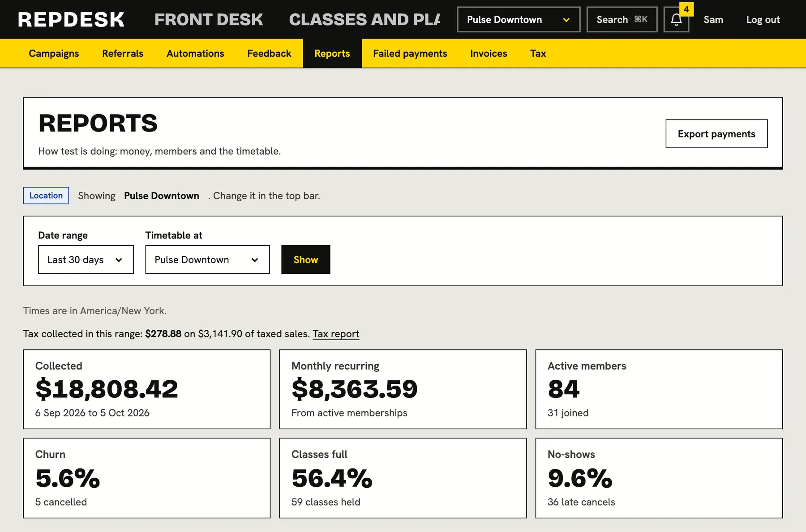Switch to the Feedback tab

[269, 53]
